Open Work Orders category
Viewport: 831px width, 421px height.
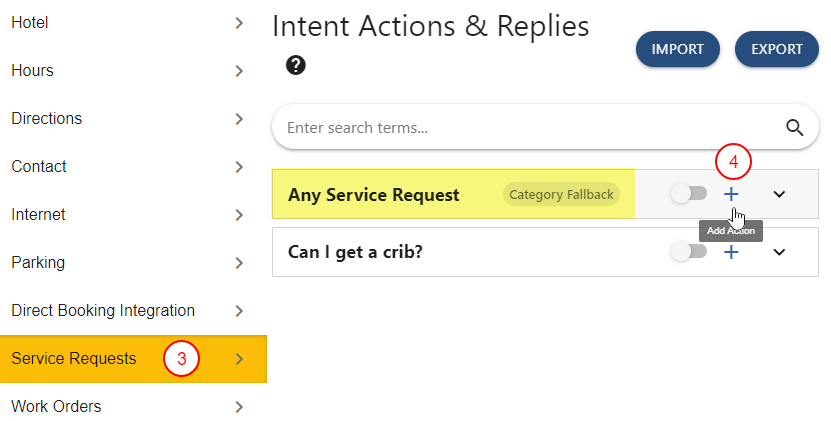56,407
